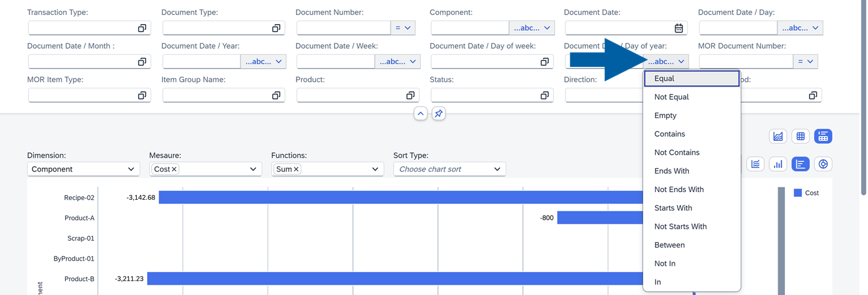
Task: Open the Document Number operator dropdown
Action: pyautogui.click(x=403, y=28)
